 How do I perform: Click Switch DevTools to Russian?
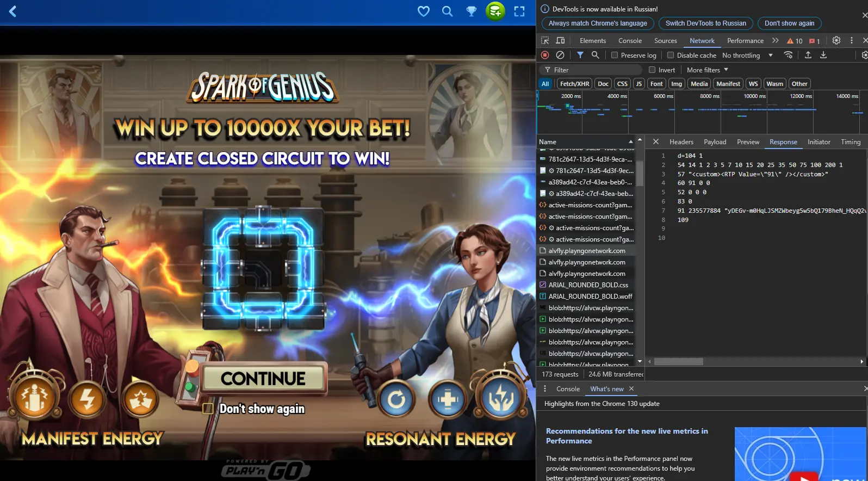point(705,23)
